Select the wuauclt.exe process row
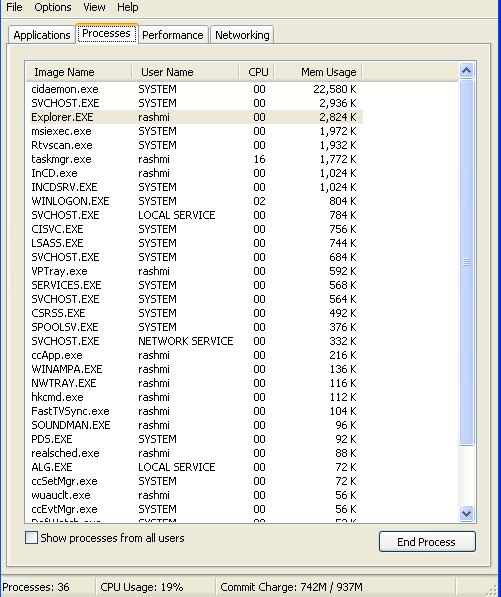 pyautogui.click(x=196, y=495)
